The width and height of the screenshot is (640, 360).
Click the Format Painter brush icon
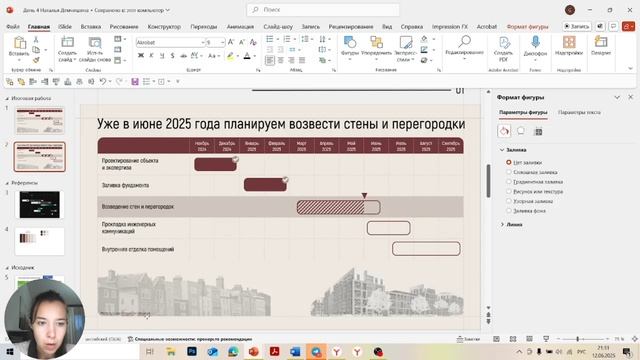tap(36, 60)
